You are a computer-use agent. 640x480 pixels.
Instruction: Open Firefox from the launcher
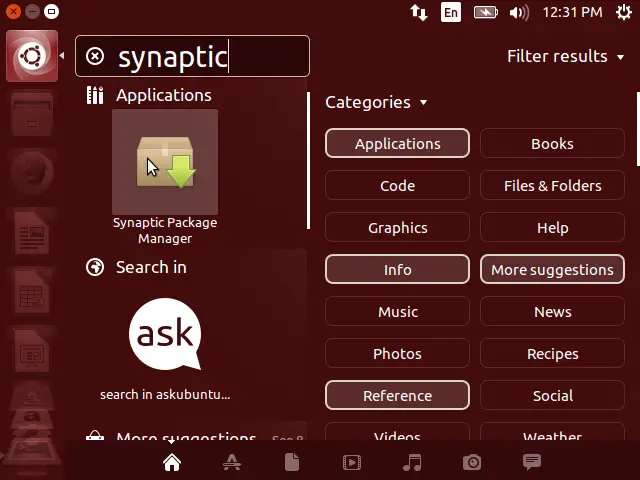32,173
